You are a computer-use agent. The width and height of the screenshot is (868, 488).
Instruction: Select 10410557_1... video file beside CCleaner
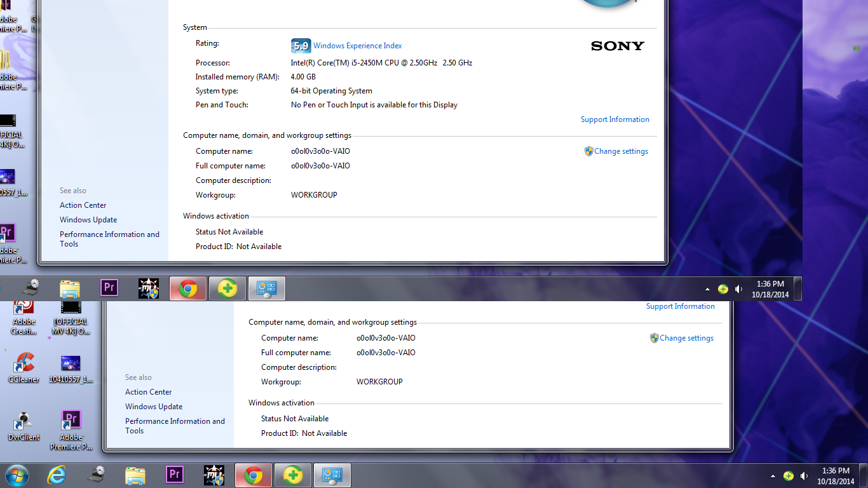(x=71, y=369)
